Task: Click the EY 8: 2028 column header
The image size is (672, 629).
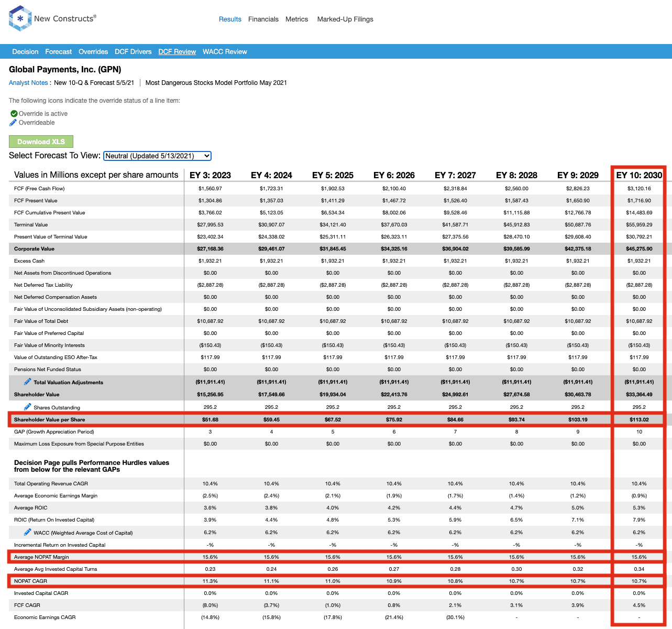Action: tap(516, 175)
